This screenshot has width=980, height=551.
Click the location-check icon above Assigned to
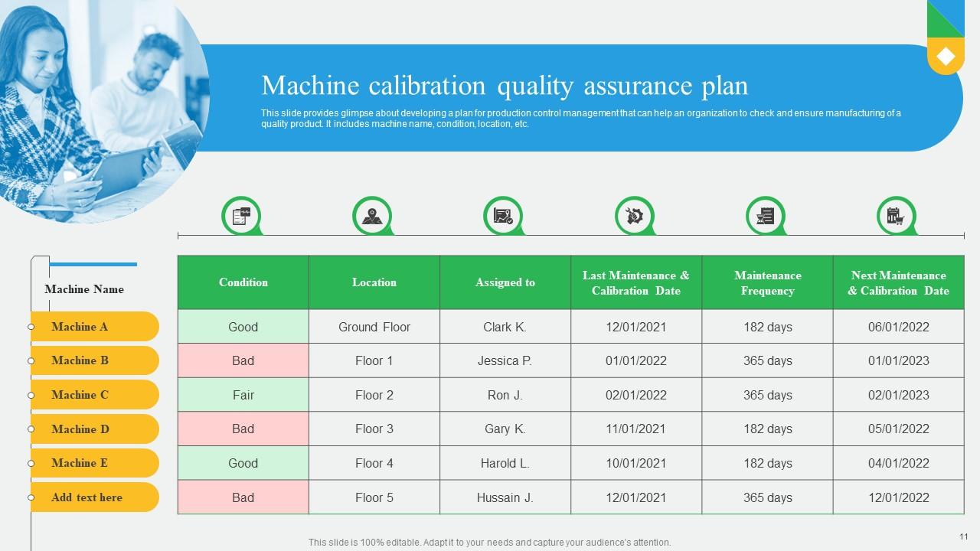click(503, 216)
